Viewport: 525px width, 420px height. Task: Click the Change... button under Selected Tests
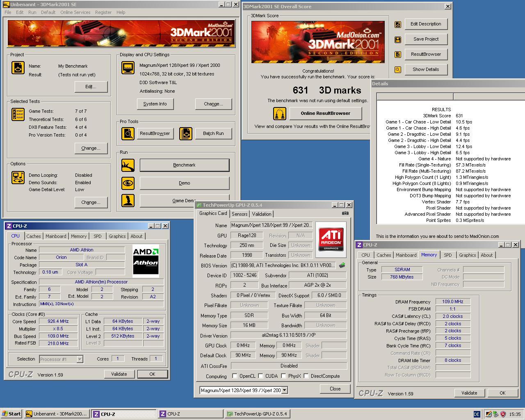(91, 148)
